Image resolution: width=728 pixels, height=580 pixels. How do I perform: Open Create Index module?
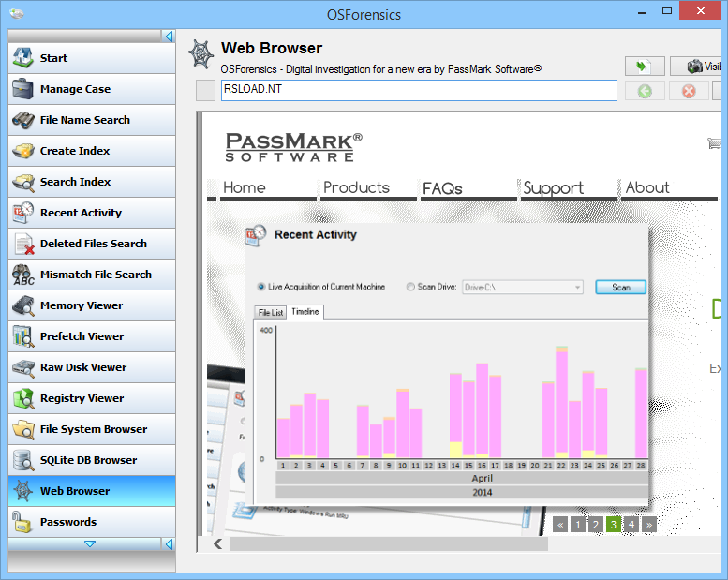(92, 151)
